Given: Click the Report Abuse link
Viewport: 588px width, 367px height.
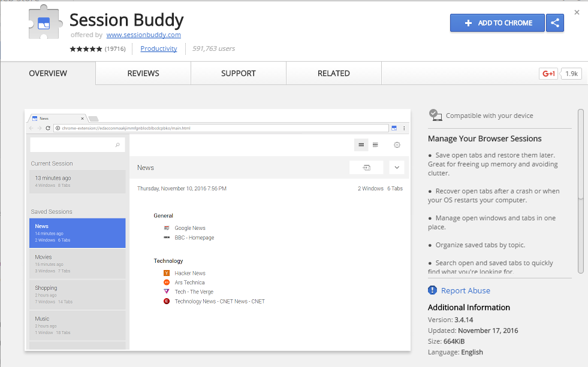Looking at the screenshot, I should (x=465, y=290).
